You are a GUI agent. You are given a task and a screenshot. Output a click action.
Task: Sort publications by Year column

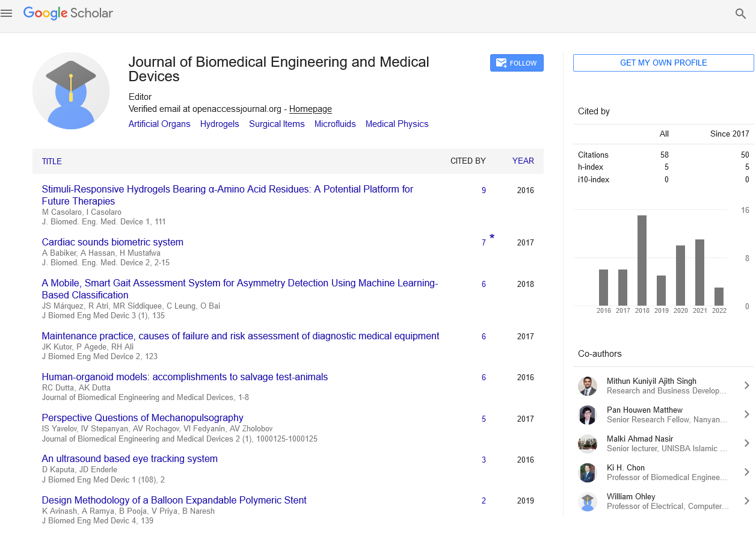click(x=523, y=161)
